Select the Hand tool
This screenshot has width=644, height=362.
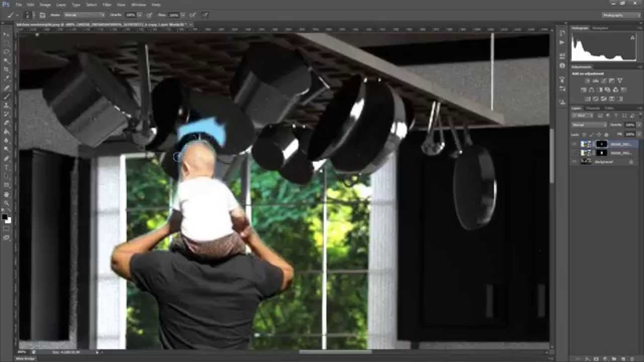[7, 194]
